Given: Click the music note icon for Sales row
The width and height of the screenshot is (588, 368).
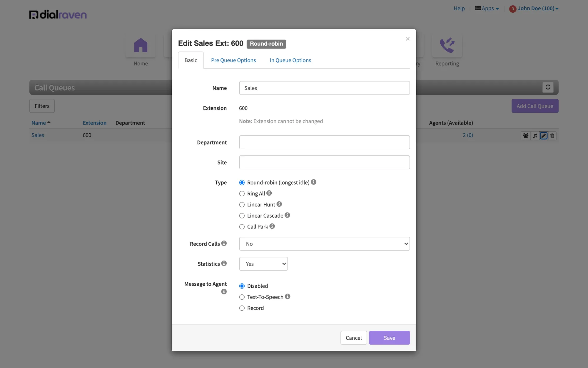Looking at the screenshot, I should (535, 136).
